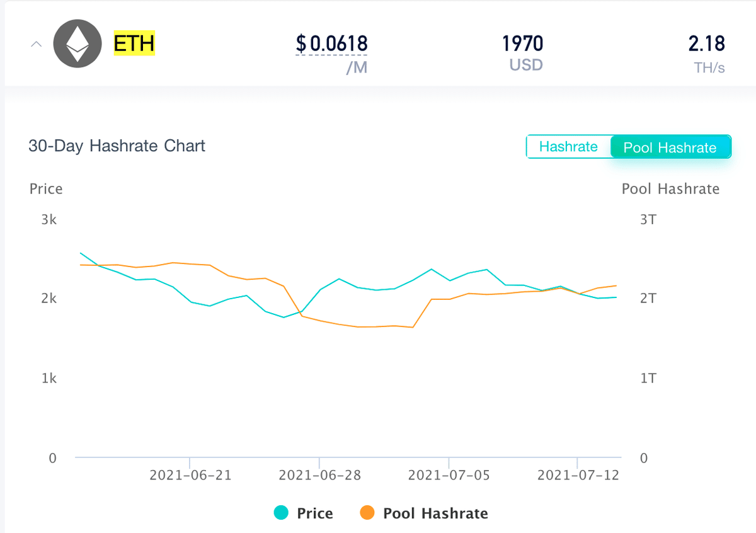Screen dimensions: 756x533
Task: Click the $0.0618 per M revenue value
Action: (331, 44)
